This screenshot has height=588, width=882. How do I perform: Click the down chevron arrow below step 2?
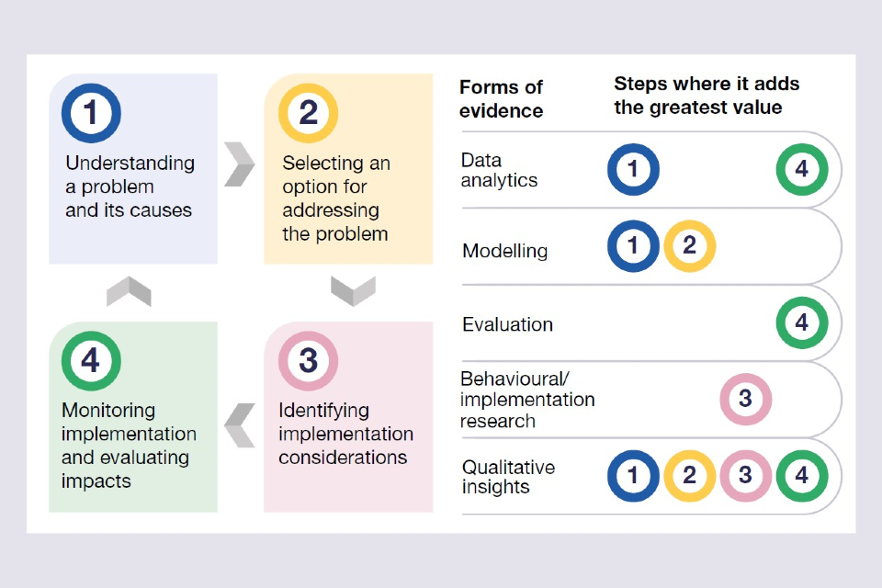pos(353,290)
